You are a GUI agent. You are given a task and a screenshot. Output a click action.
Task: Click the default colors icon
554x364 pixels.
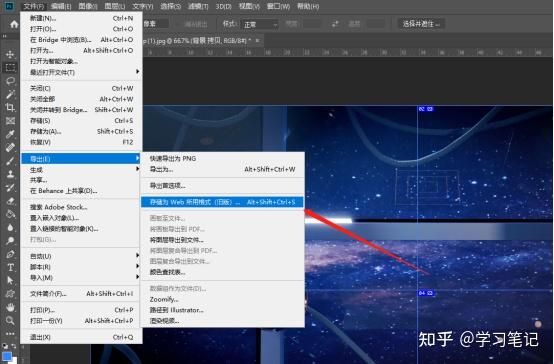click(5, 346)
